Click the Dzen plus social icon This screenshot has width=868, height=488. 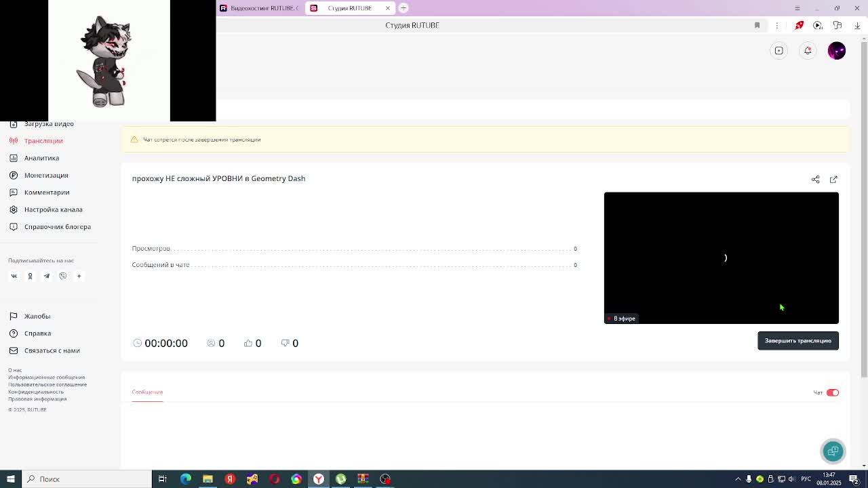click(79, 276)
